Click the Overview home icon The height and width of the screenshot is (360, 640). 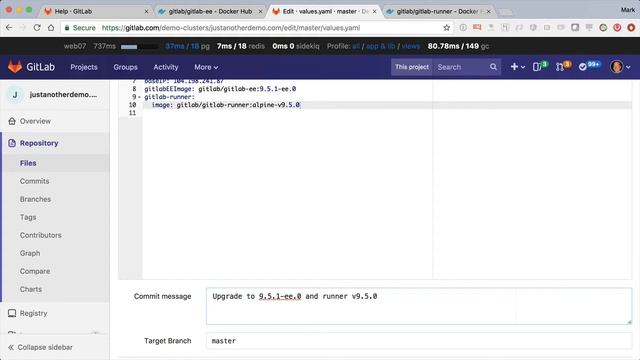(x=12, y=121)
